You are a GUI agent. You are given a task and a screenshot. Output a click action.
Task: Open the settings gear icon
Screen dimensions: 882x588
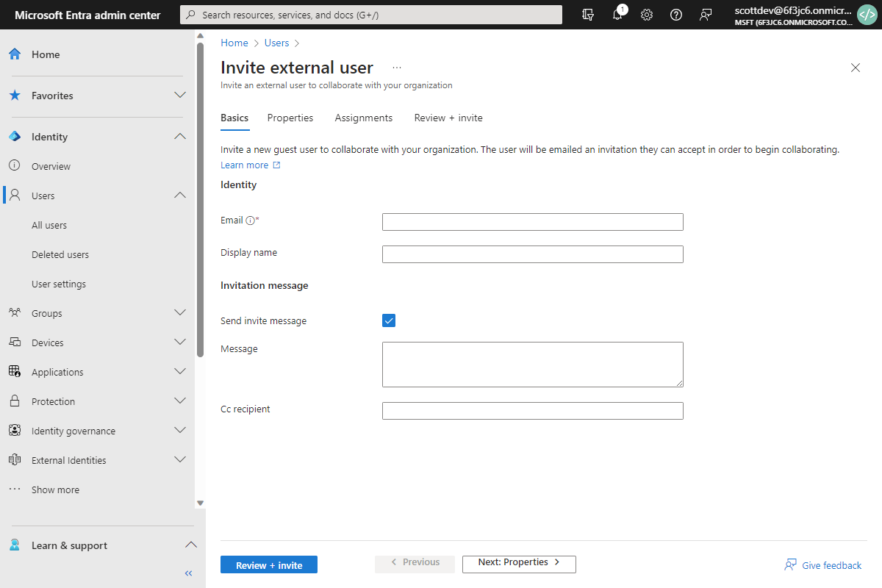pos(647,15)
